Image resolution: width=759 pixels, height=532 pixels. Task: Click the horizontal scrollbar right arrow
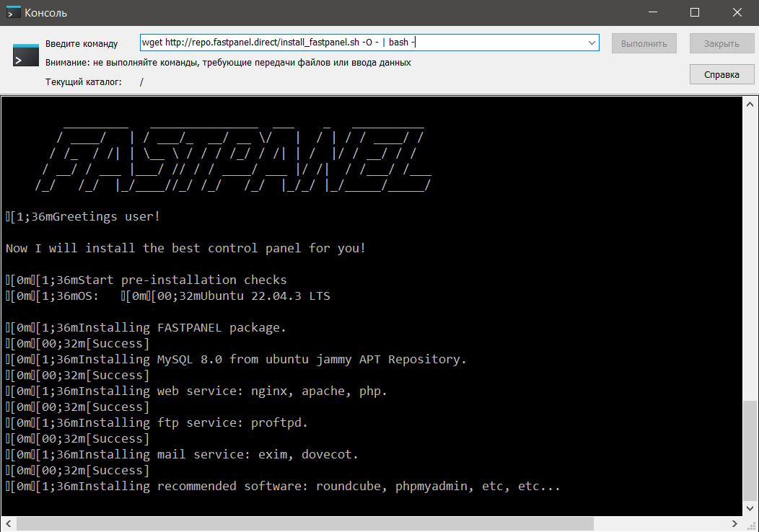point(734,524)
